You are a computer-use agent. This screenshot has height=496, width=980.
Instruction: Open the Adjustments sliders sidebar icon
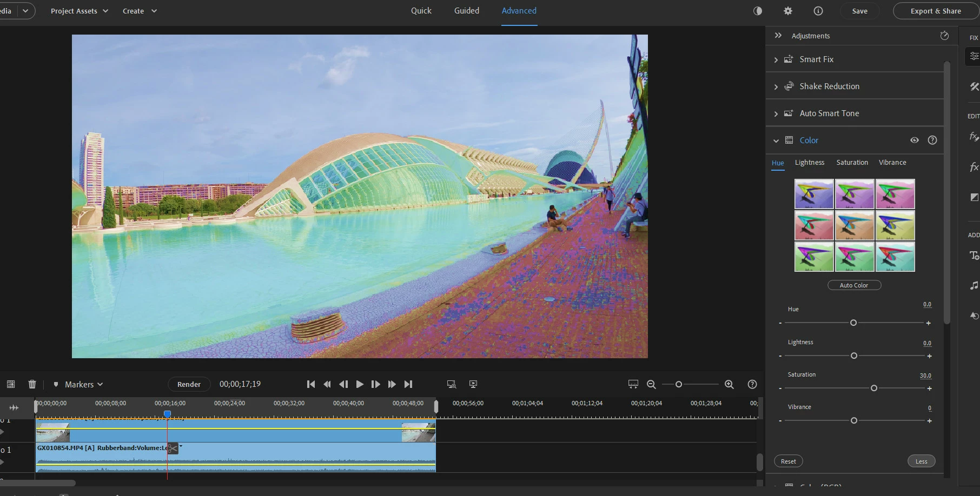974,56
